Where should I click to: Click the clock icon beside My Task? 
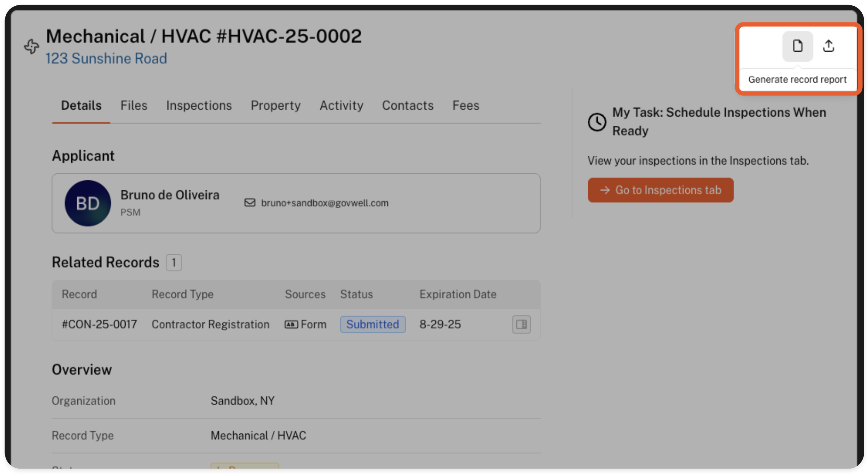pyautogui.click(x=597, y=122)
